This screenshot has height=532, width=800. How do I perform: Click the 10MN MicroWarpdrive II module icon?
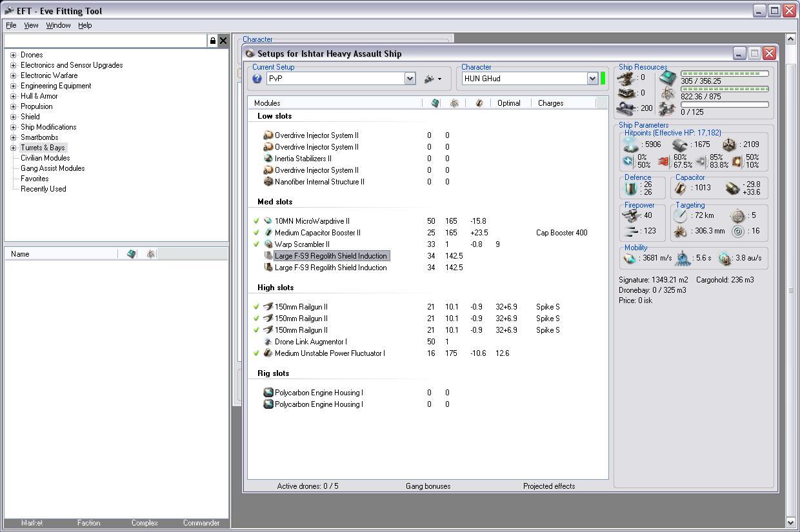coord(268,221)
